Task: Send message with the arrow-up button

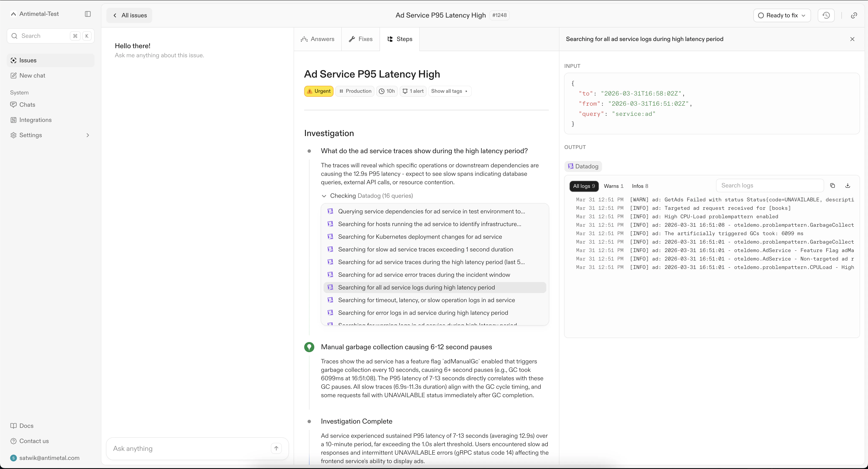Action: pos(276,448)
